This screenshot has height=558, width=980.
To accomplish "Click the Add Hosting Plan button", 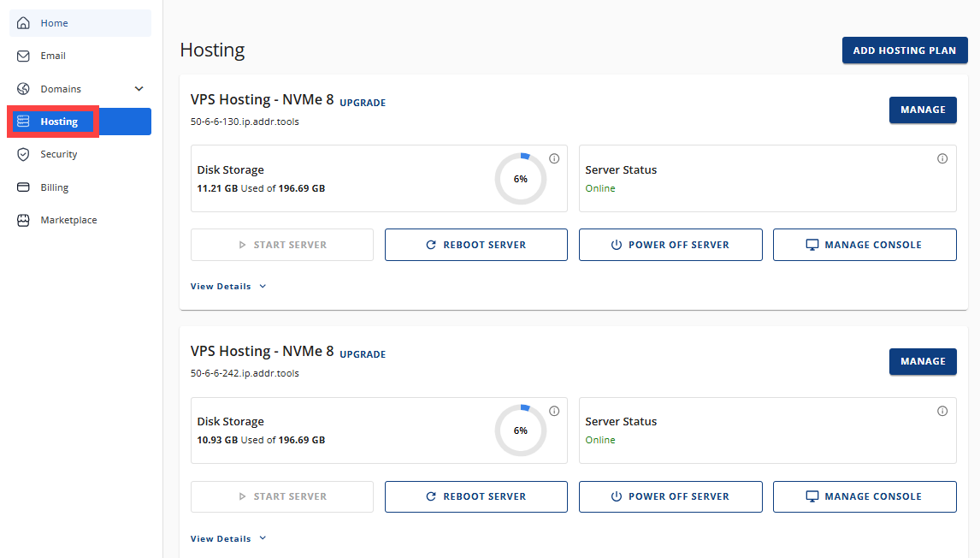I will pyautogui.click(x=905, y=50).
